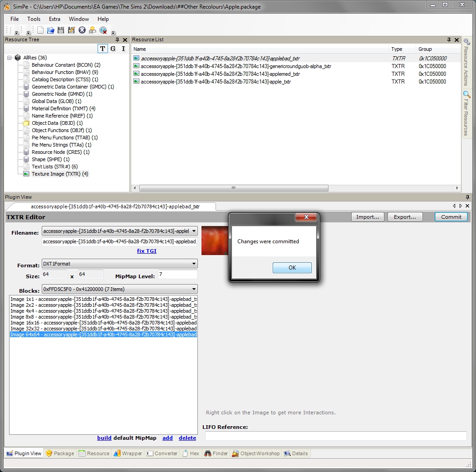Open the Filter Resources side panel
The width and height of the screenshot is (476, 472).
(x=466, y=113)
